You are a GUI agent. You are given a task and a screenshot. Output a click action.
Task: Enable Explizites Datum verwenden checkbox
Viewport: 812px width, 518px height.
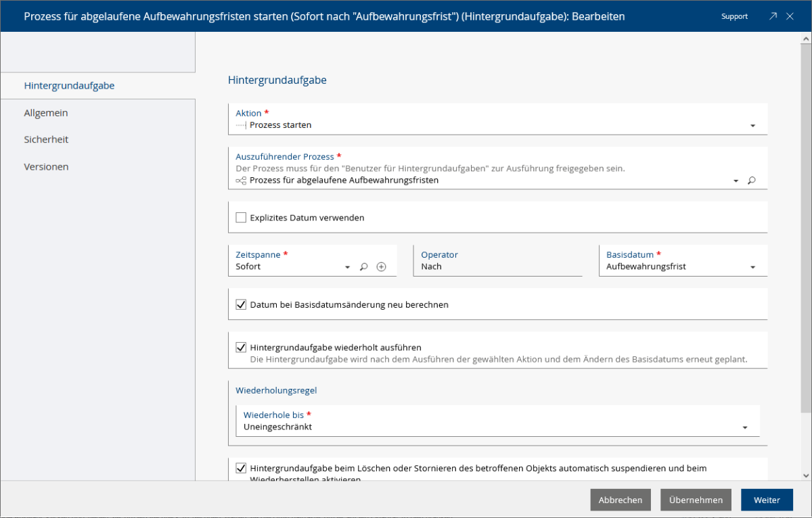pyautogui.click(x=241, y=218)
